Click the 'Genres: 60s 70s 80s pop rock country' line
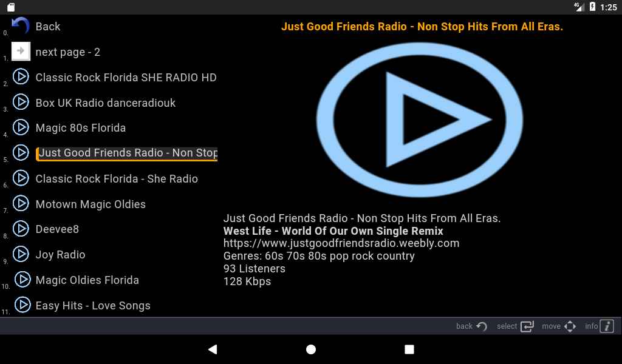Image resolution: width=622 pixels, height=364 pixels. pos(319,256)
